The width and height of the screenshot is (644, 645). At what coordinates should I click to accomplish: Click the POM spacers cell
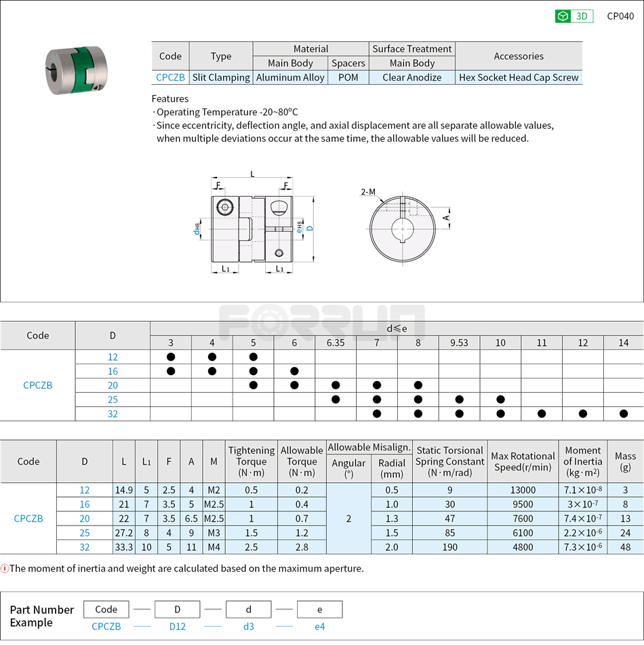coord(348,77)
